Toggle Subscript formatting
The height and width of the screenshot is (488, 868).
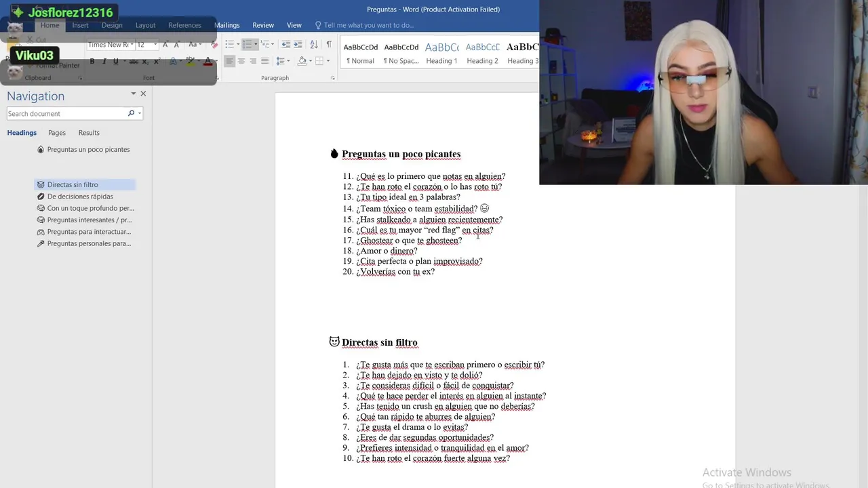pyautogui.click(x=145, y=61)
